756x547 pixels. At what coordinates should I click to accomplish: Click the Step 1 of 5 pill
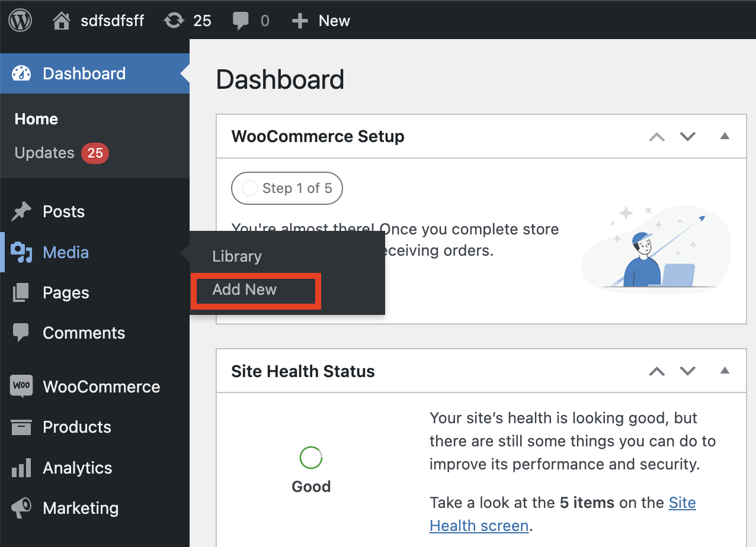click(x=287, y=188)
